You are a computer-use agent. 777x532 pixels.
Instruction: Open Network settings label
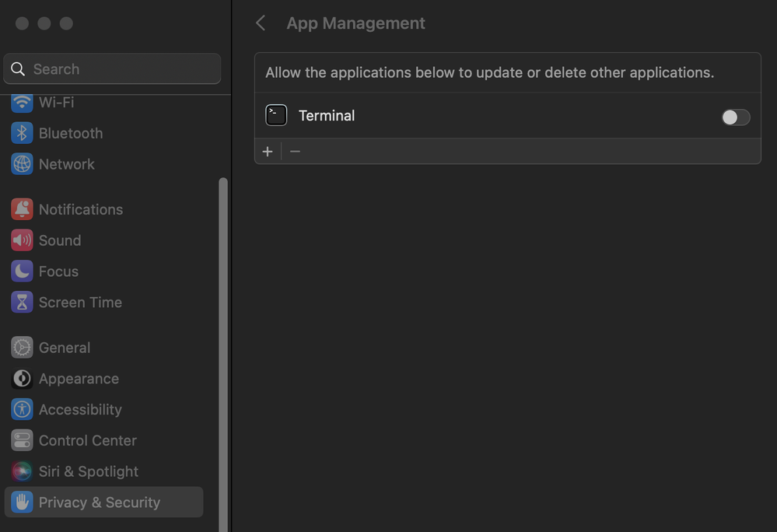(x=66, y=164)
